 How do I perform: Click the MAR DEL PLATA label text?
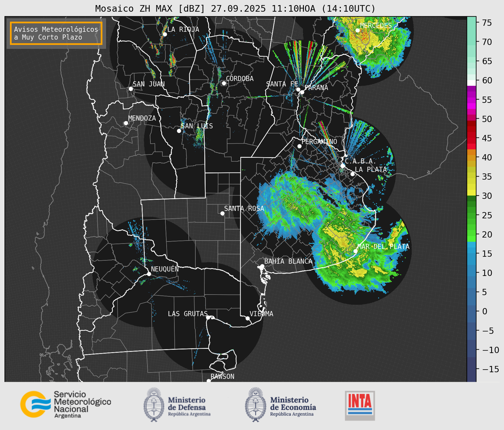pos(383,247)
